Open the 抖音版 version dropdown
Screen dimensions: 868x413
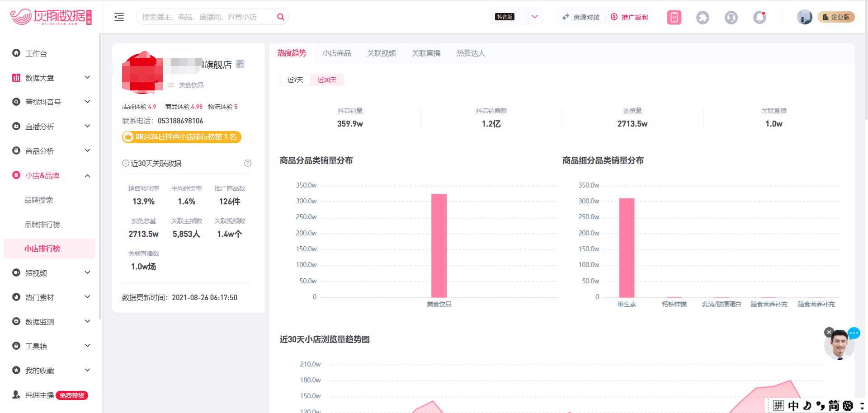pyautogui.click(x=516, y=17)
